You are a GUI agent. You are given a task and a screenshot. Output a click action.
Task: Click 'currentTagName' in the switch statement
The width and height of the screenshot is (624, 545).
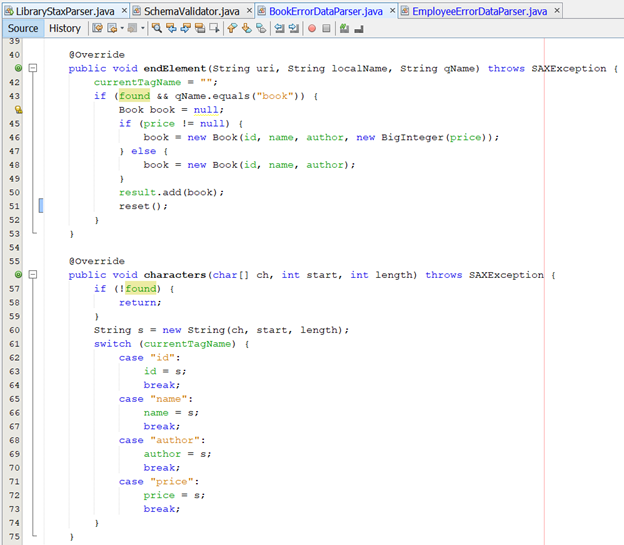(187, 344)
